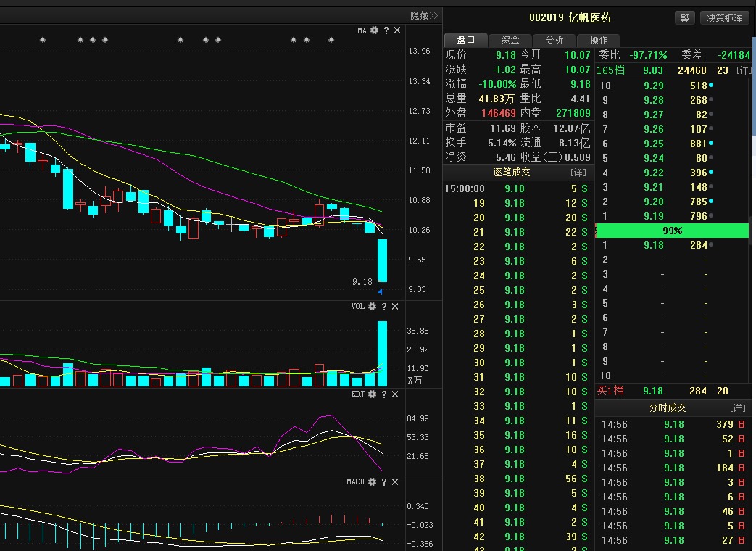This screenshot has width=756, height=551.
Task: Click the 9.18 price label on chart
Action: click(x=362, y=281)
